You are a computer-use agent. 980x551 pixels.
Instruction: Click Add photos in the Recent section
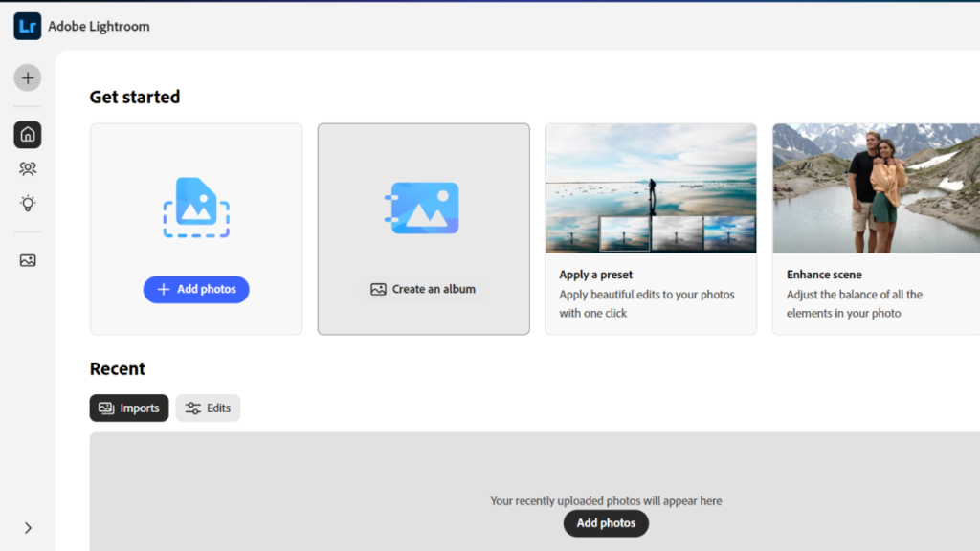point(605,523)
